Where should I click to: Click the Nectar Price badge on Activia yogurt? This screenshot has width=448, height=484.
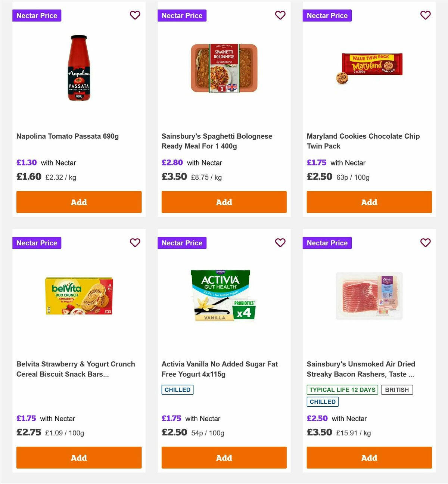coord(182,243)
